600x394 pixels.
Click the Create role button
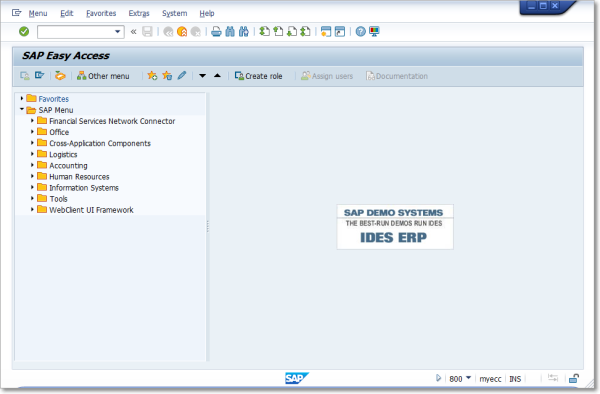pos(258,76)
